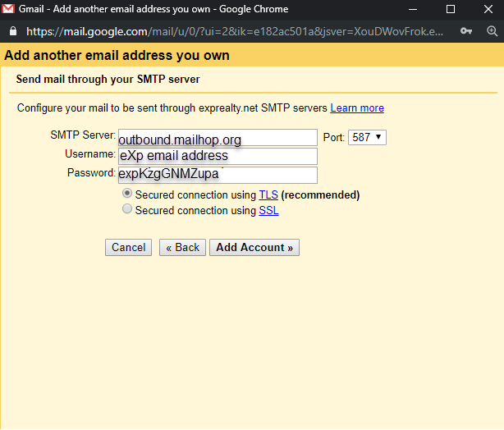Open the TLS help link

[268, 194]
